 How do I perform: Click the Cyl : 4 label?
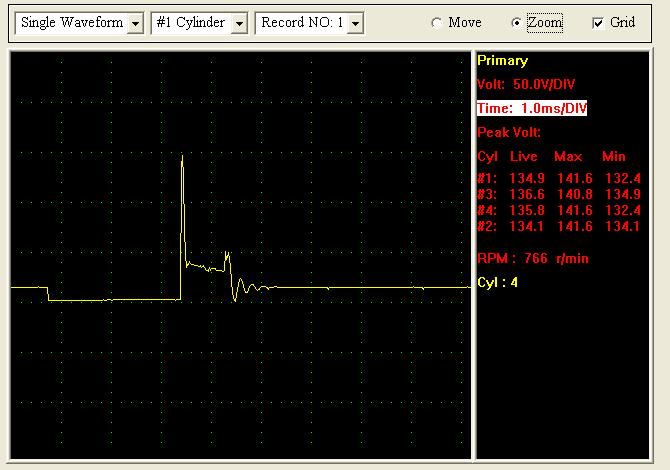[x=497, y=282]
